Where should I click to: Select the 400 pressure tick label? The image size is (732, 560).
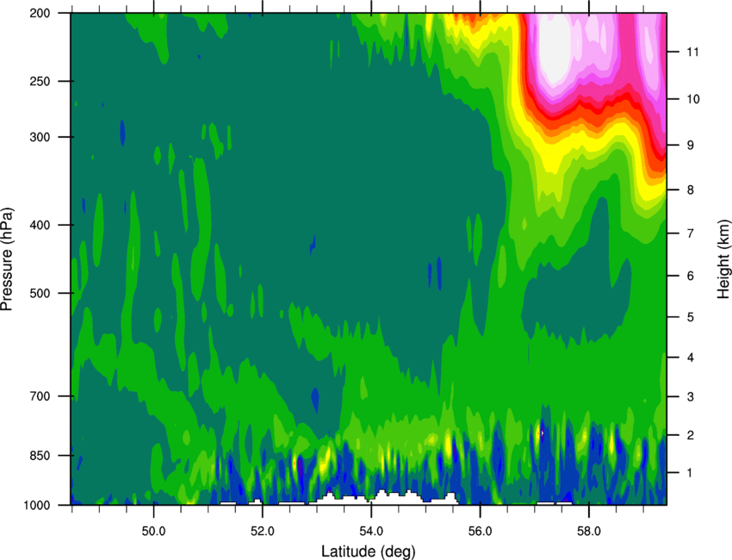click(40, 225)
